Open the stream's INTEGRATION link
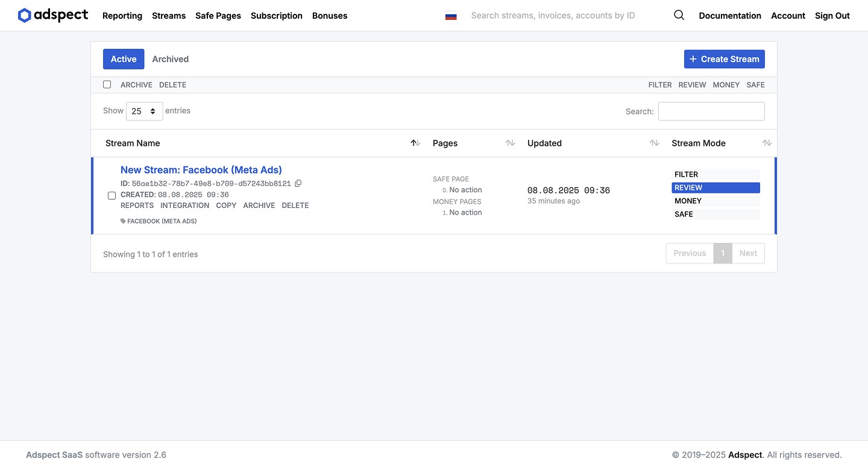The width and height of the screenshot is (868, 469). coord(184,206)
